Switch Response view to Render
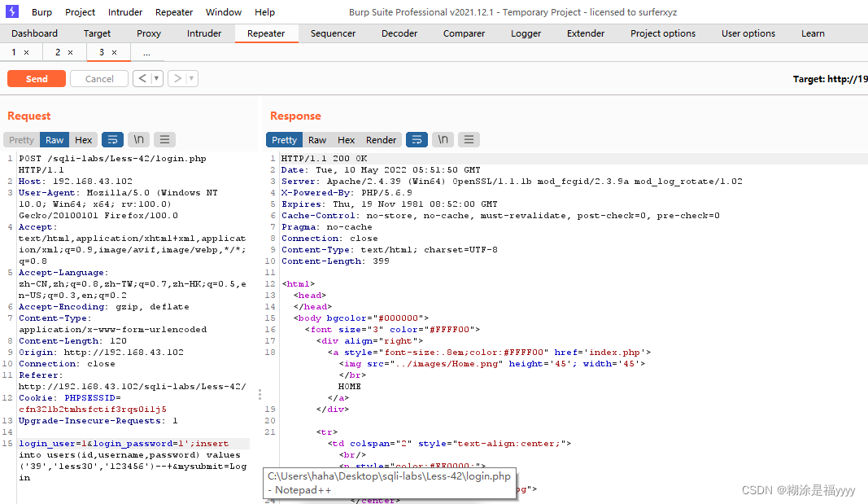This screenshot has width=868, height=504. tap(381, 140)
